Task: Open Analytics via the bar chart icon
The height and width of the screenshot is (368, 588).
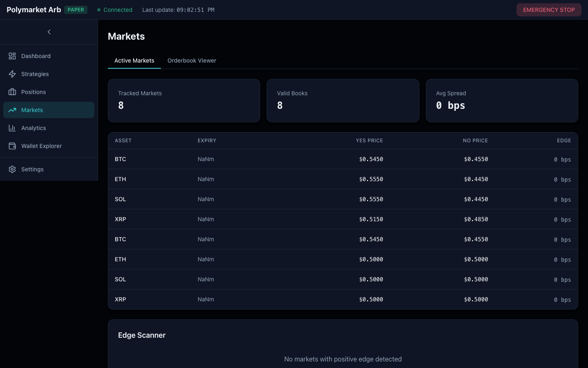Action: pyautogui.click(x=12, y=128)
